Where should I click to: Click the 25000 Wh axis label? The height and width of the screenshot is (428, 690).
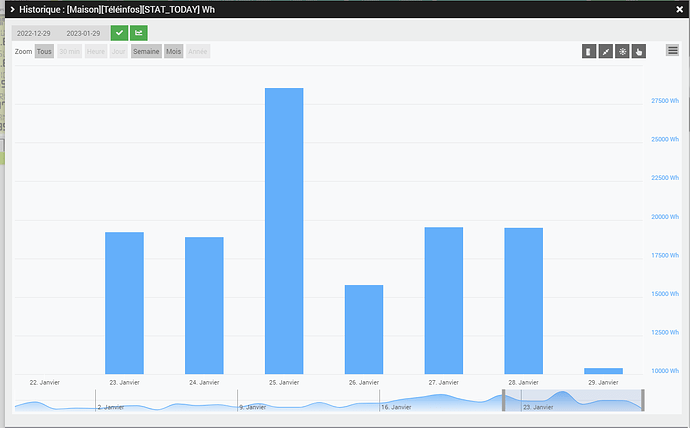[665, 139]
